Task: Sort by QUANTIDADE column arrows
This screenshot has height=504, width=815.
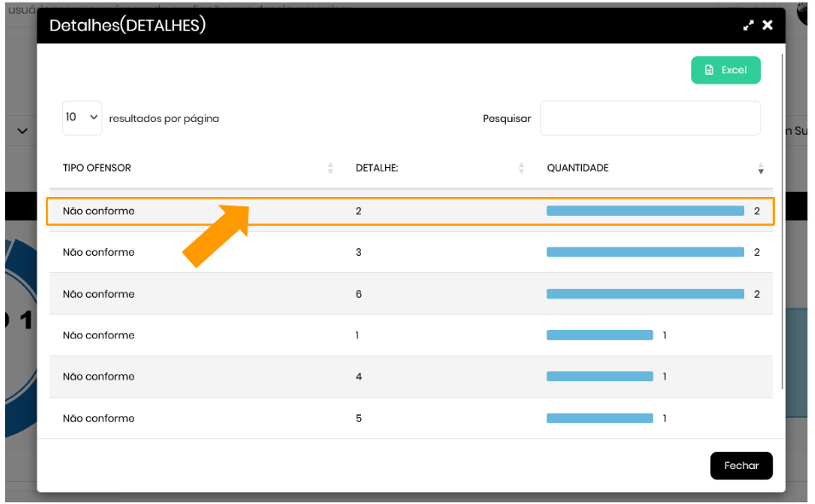Action: pos(760,169)
